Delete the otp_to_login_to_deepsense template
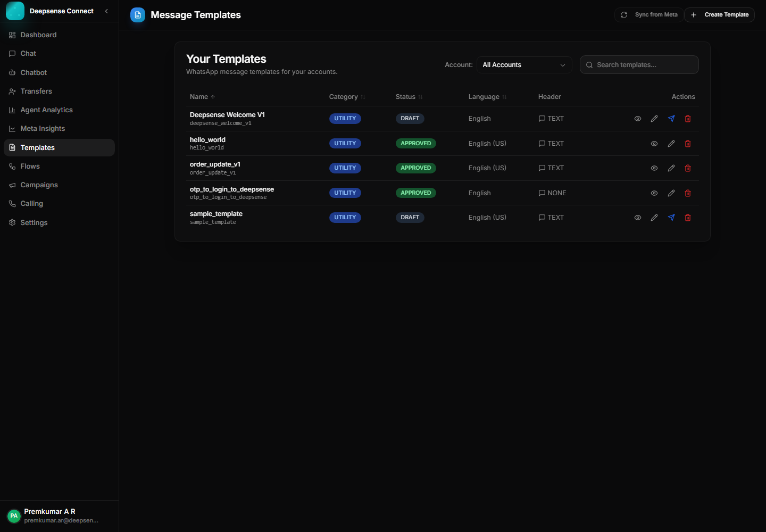The width and height of the screenshot is (766, 532). click(688, 193)
